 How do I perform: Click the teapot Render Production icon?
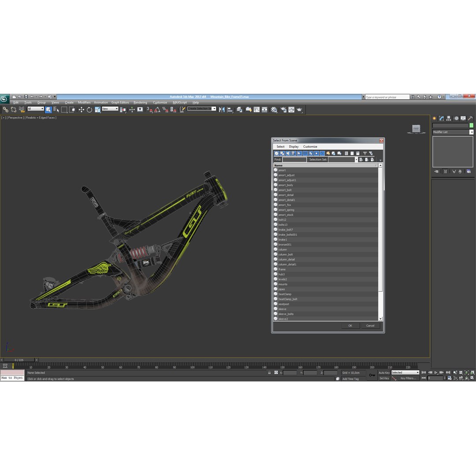click(x=299, y=110)
